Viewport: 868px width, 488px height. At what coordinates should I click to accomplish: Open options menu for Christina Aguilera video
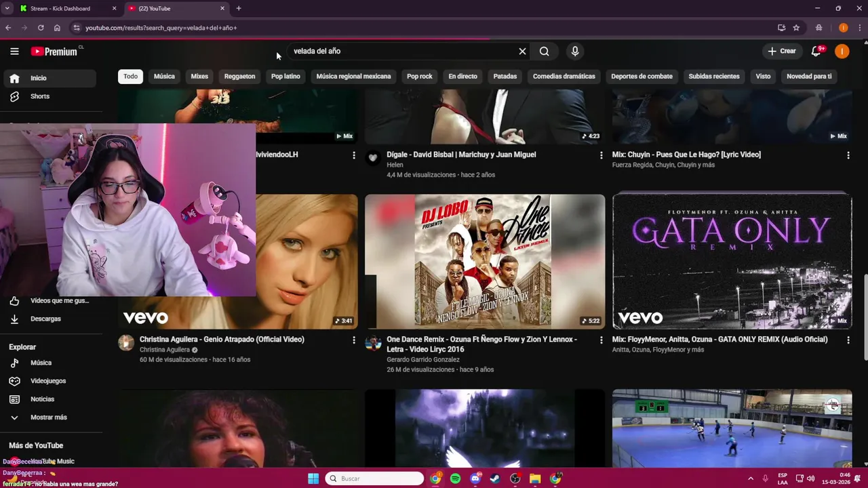point(353,340)
